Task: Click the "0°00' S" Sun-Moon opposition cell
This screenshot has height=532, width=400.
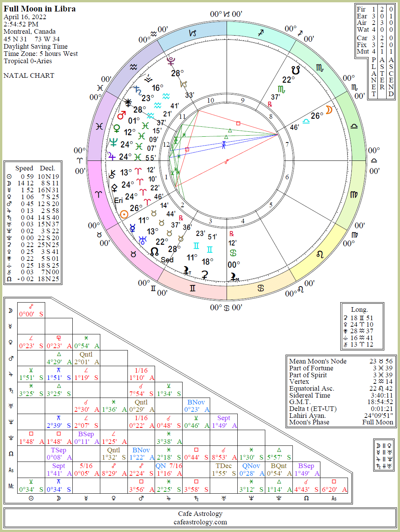Action: 31,310
